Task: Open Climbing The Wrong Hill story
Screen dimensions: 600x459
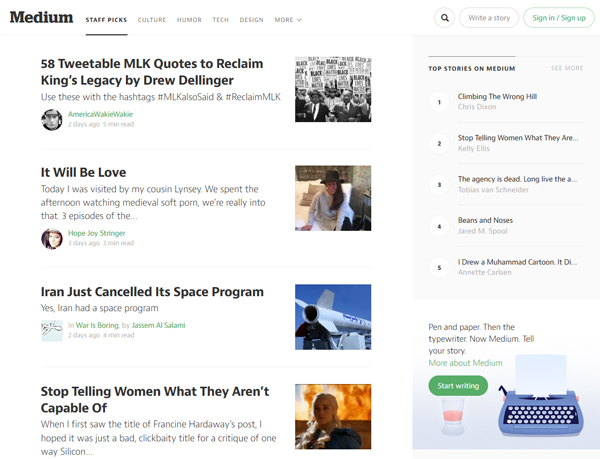Action: coord(497,97)
